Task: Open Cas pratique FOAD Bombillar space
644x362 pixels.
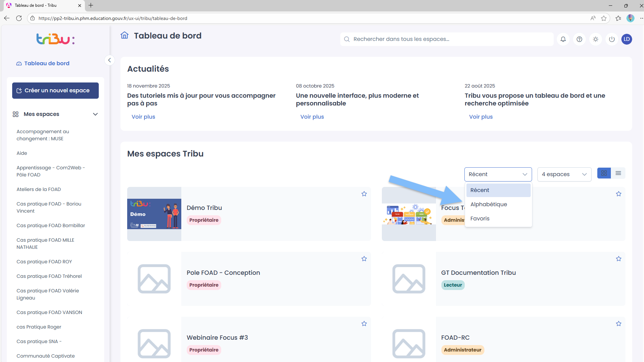Action: [x=51, y=225]
